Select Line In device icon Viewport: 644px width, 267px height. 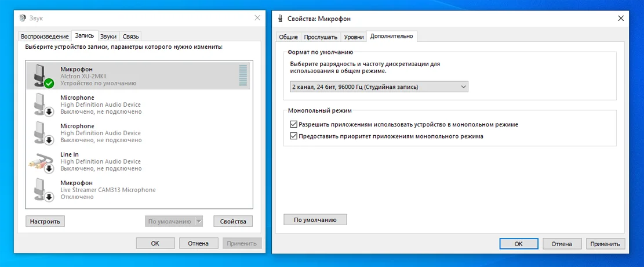point(42,162)
